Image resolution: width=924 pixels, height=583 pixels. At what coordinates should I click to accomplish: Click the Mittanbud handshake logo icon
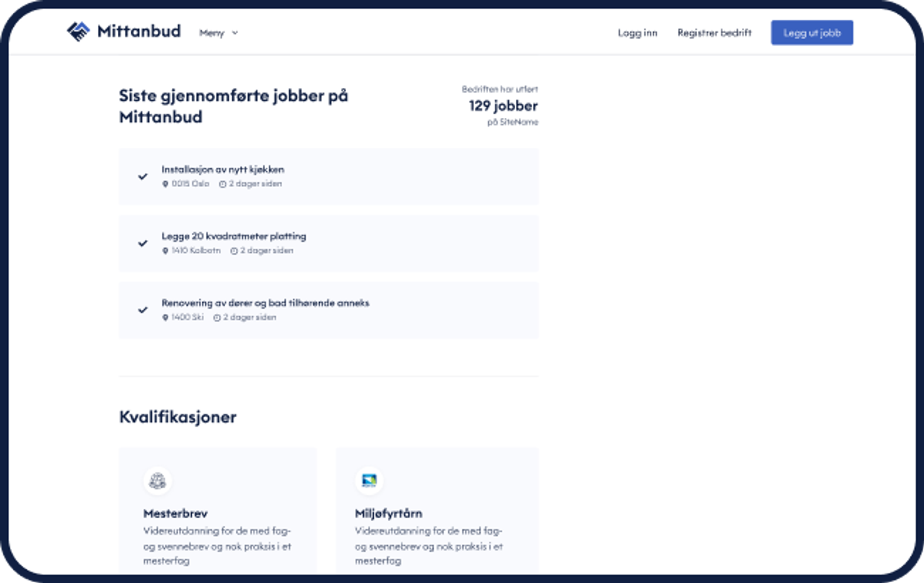[78, 31]
